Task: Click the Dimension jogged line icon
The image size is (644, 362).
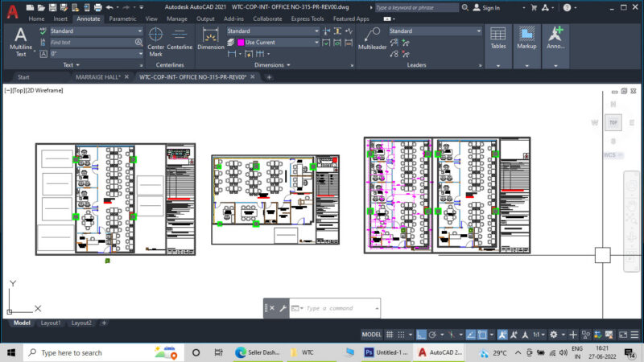Action: [349, 31]
